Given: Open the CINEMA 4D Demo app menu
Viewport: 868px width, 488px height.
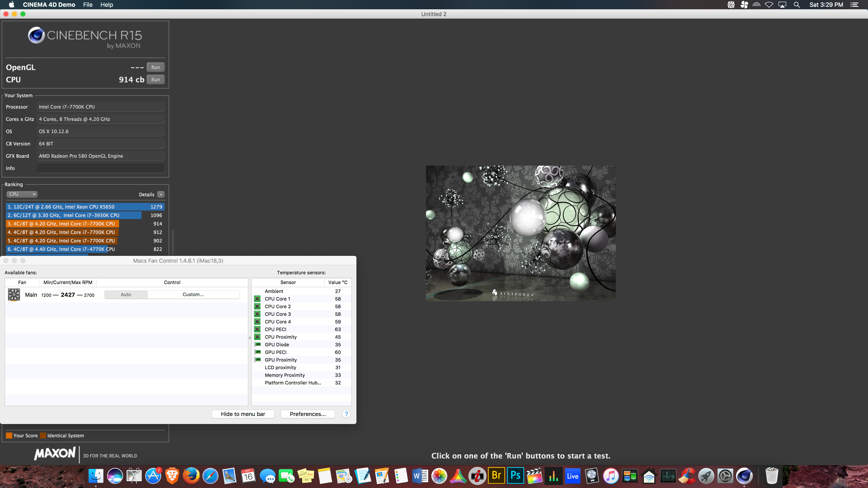Looking at the screenshot, I should 49,5.
